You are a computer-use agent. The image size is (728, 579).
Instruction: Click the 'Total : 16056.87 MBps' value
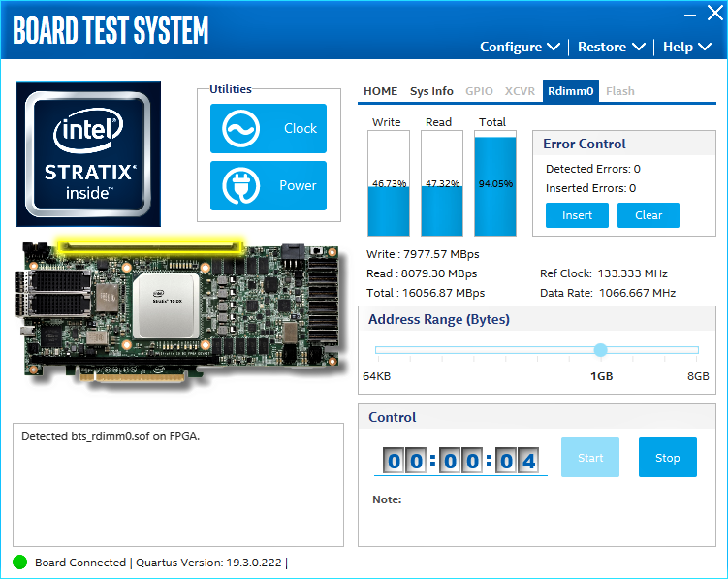(x=426, y=293)
